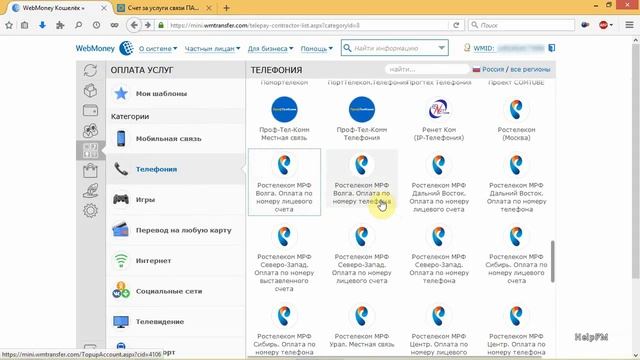Select Перевод на любую карту category
640x360 pixels.
coord(176,230)
